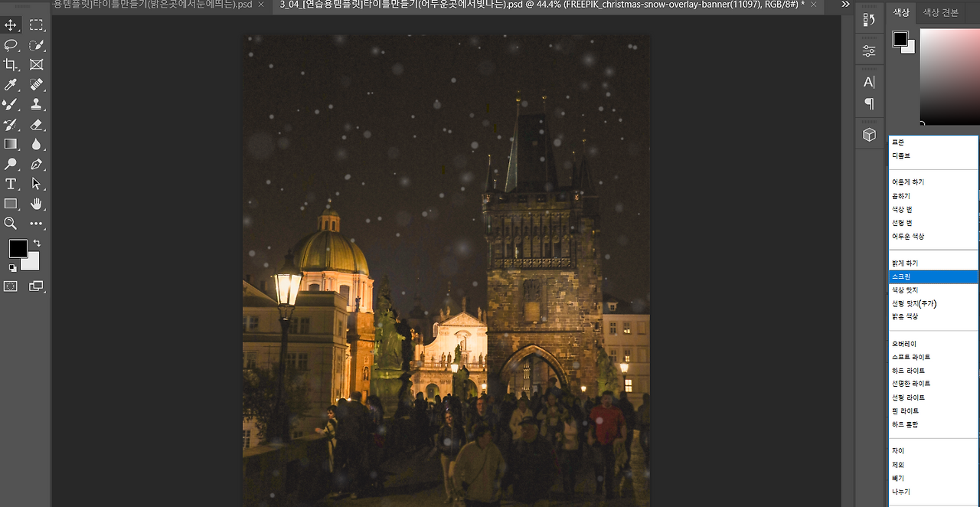Open the Character panel icon
The height and width of the screenshot is (507, 980).
[x=869, y=82]
